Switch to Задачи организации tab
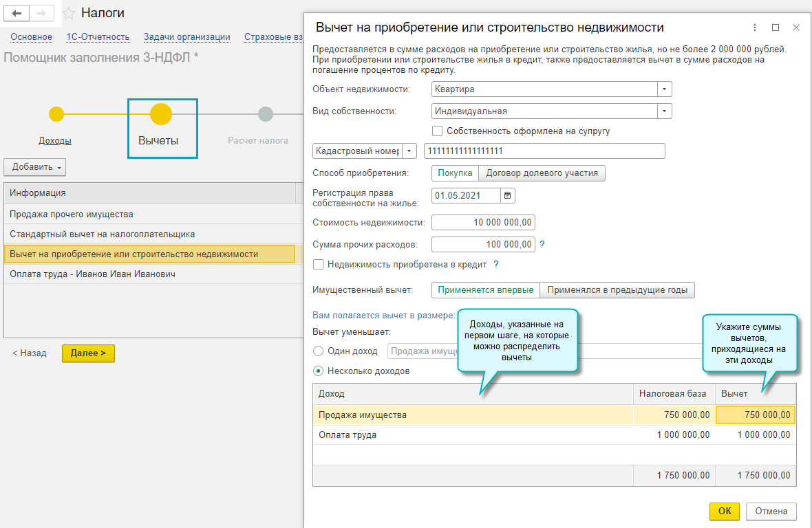Viewport: 812px width, 528px height. (x=186, y=37)
